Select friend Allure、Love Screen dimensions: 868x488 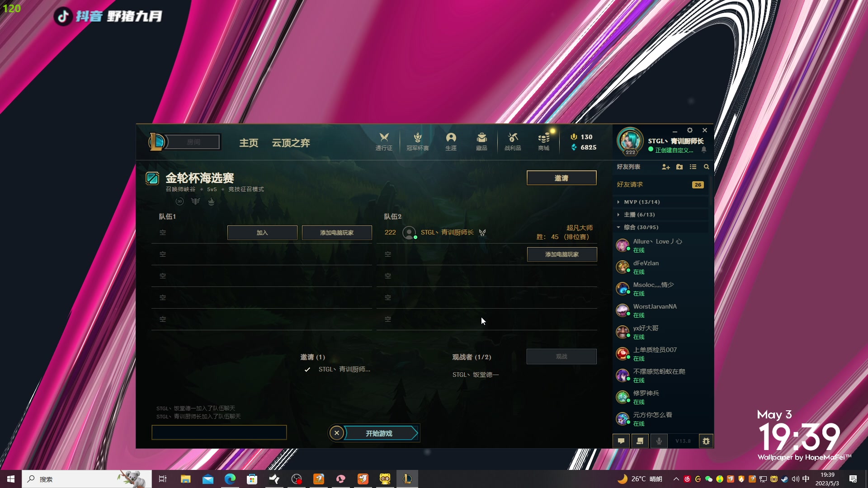[x=660, y=245]
